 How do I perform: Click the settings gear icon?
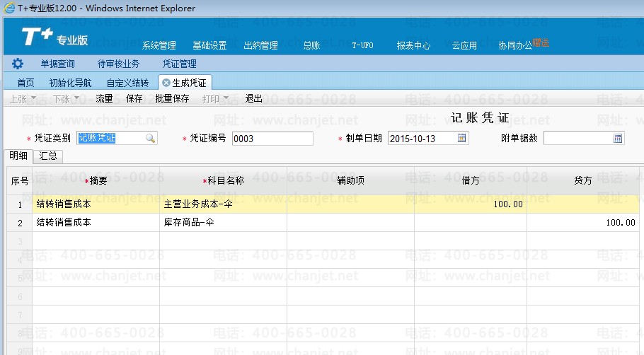coord(18,64)
